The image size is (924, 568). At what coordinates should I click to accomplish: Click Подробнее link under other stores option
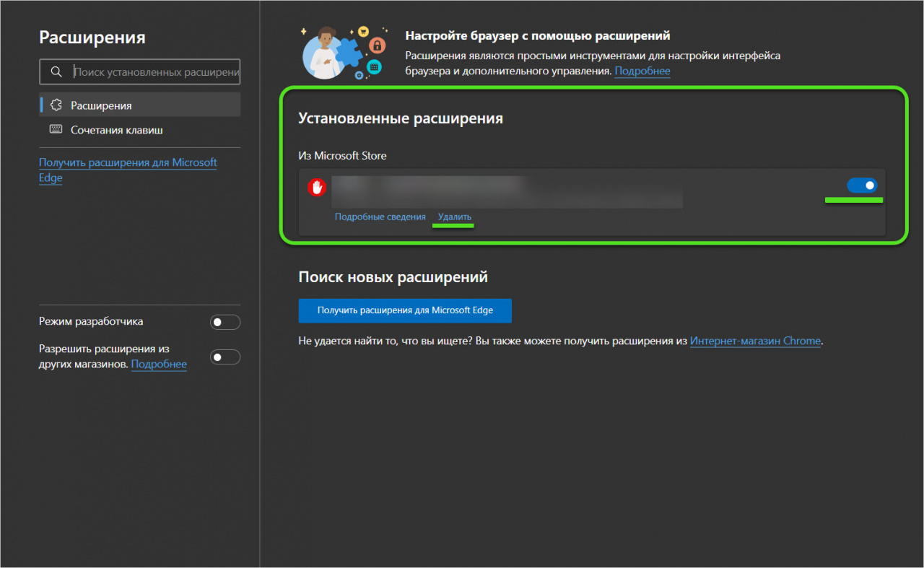159,364
